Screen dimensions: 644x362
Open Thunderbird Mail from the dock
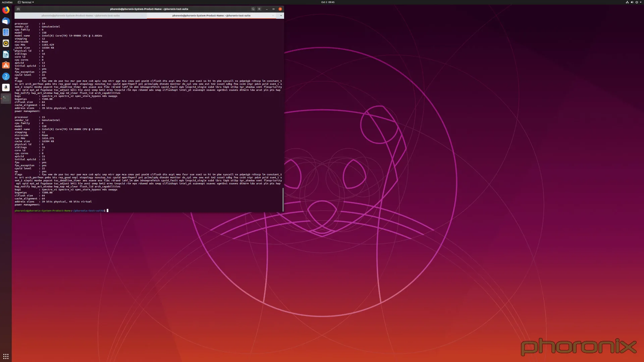point(6,21)
